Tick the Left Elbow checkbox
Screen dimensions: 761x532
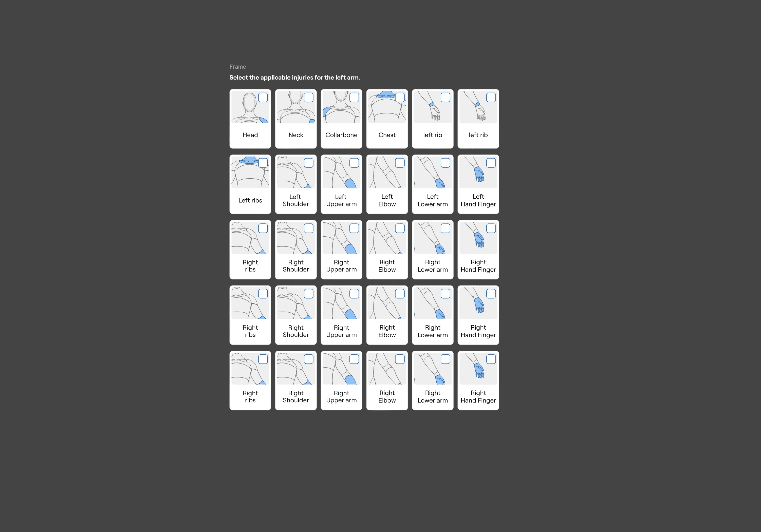(400, 163)
